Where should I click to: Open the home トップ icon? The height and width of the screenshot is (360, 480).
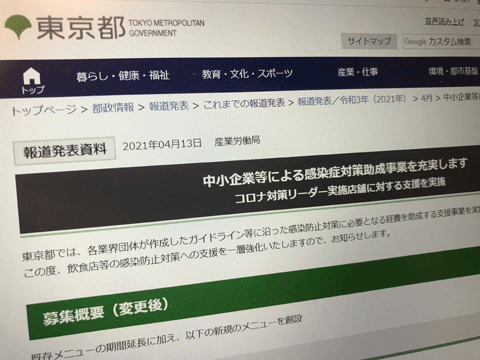pos(32,80)
